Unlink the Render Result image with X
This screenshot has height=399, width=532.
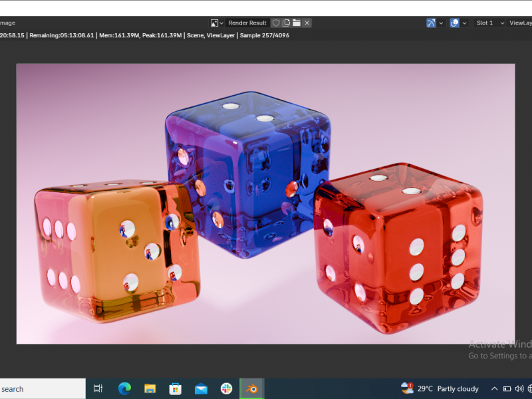click(307, 23)
